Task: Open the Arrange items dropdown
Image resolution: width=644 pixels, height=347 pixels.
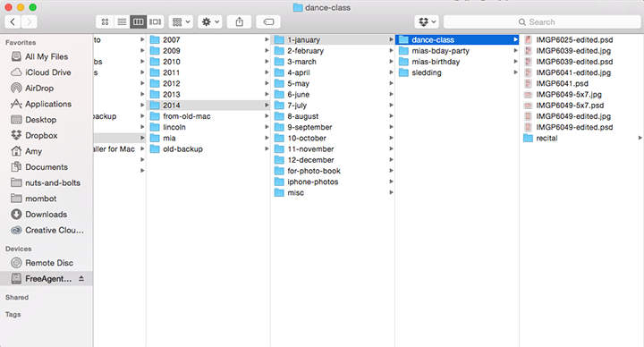Action: tap(181, 21)
